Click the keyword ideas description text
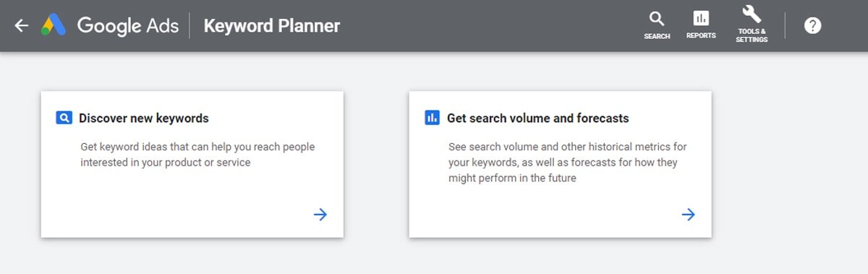The width and height of the screenshot is (868, 274). pyautogui.click(x=197, y=155)
